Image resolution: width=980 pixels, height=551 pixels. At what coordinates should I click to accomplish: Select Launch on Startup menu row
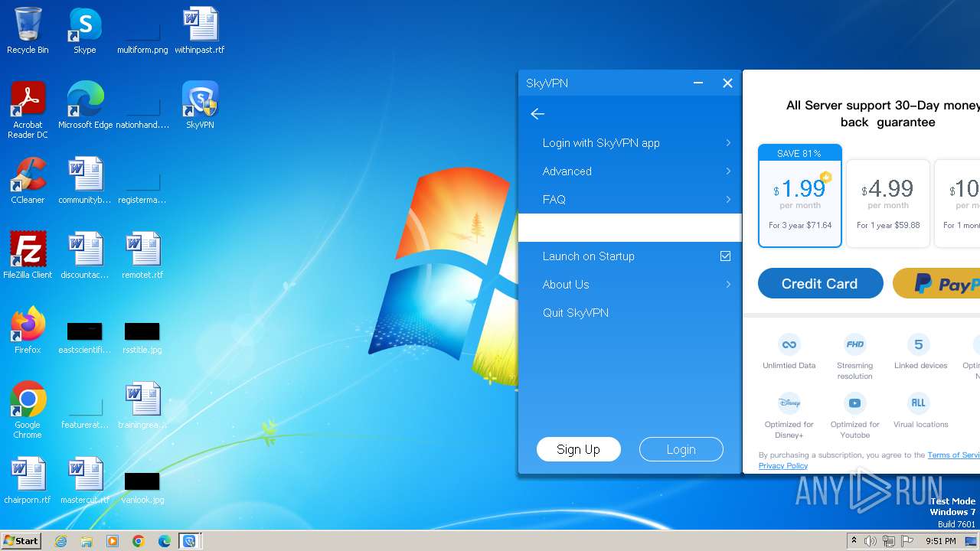pos(629,256)
